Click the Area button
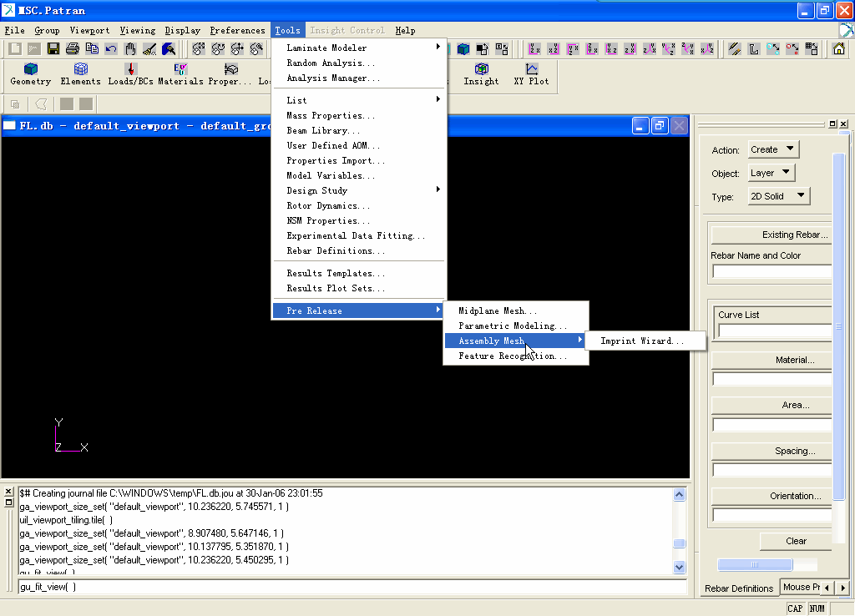This screenshot has height=616, width=855. point(772,405)
